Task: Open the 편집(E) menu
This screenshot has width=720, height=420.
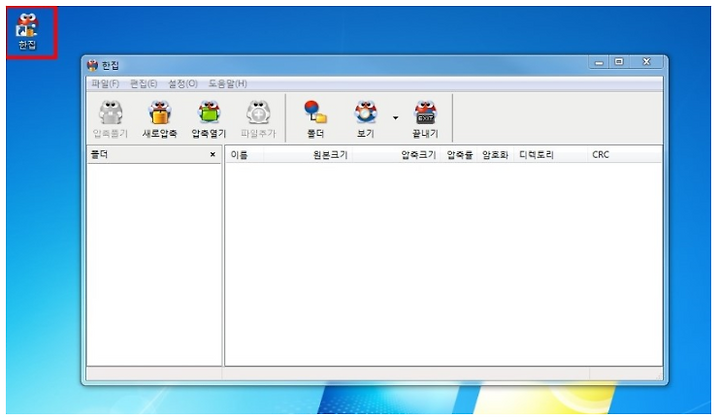Action: 144,84
